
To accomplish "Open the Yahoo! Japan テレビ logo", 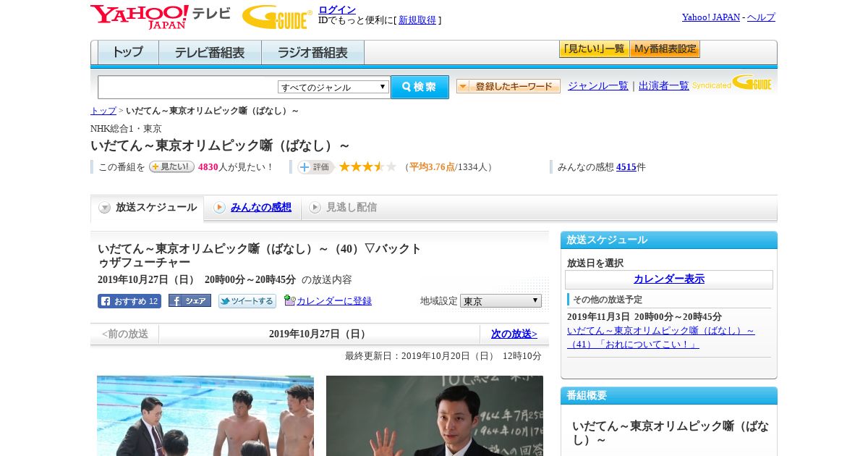I will [161, 17].
